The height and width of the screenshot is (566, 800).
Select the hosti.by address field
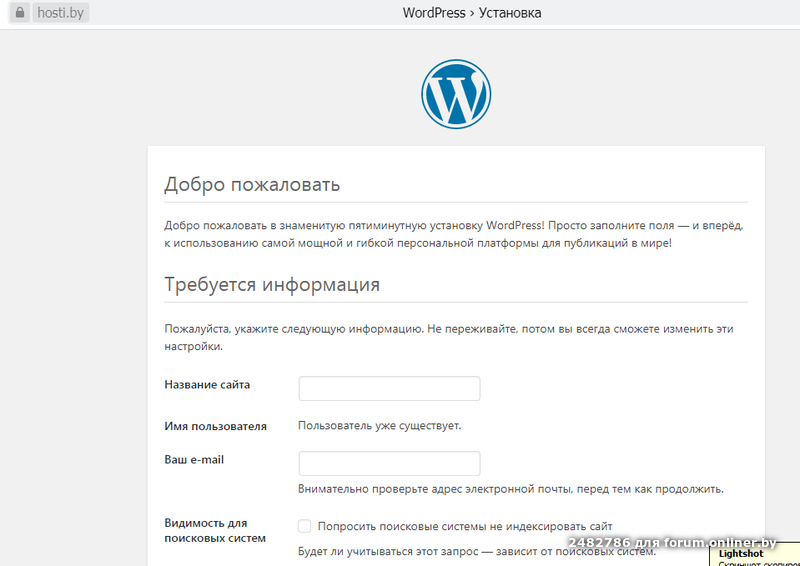pos(62,14)
